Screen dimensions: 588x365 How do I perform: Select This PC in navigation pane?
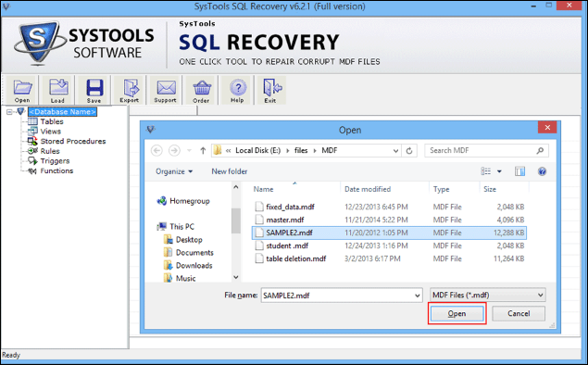tap(176, 227)
